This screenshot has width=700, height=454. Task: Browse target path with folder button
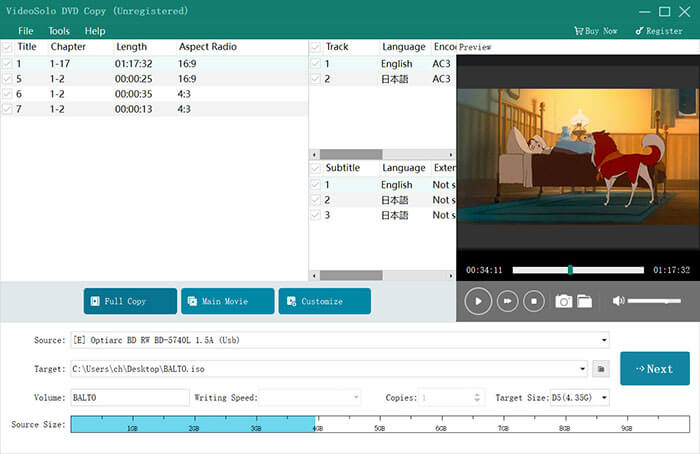[x=601, y=369]
